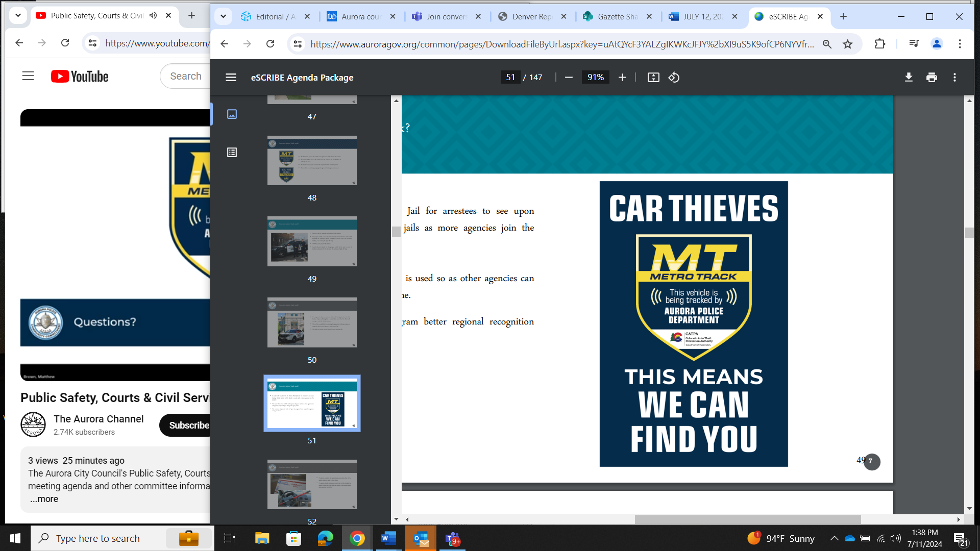Open new tab in YouTube window
Viewport: 980px width, 551px height.
(x=191, y=15)
